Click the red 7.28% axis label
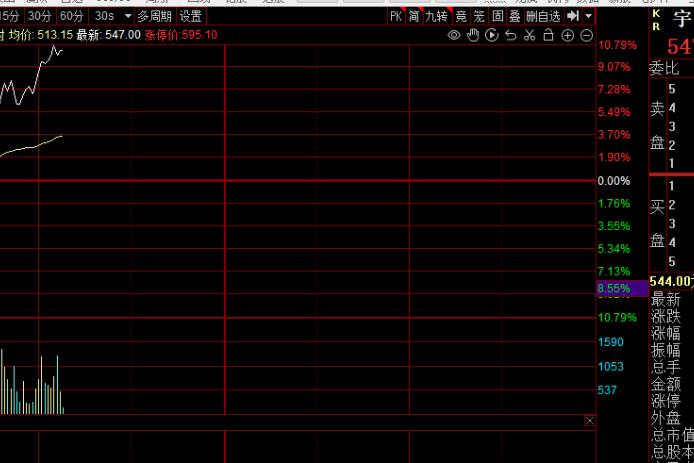Image resolution: width=694 pixels, height=463 pixels. pyautogui.click(x=614, y=89)
